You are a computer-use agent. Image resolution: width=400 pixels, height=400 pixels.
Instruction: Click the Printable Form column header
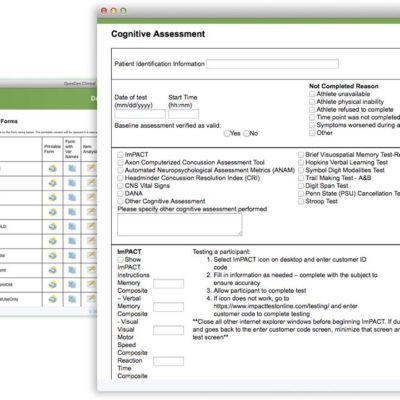pos(52,149)
